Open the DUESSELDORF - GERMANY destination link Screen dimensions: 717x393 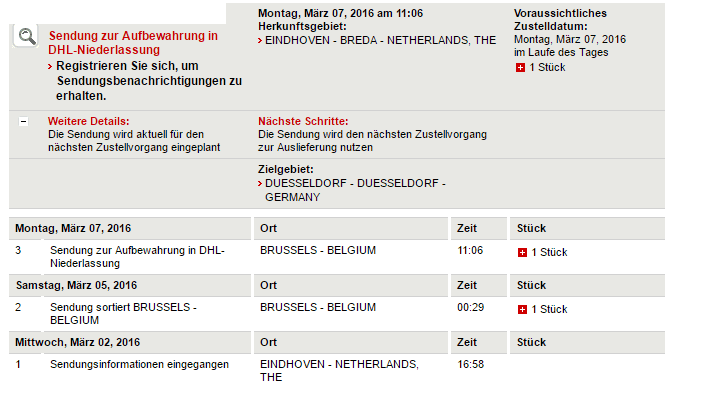click(355, 190)
